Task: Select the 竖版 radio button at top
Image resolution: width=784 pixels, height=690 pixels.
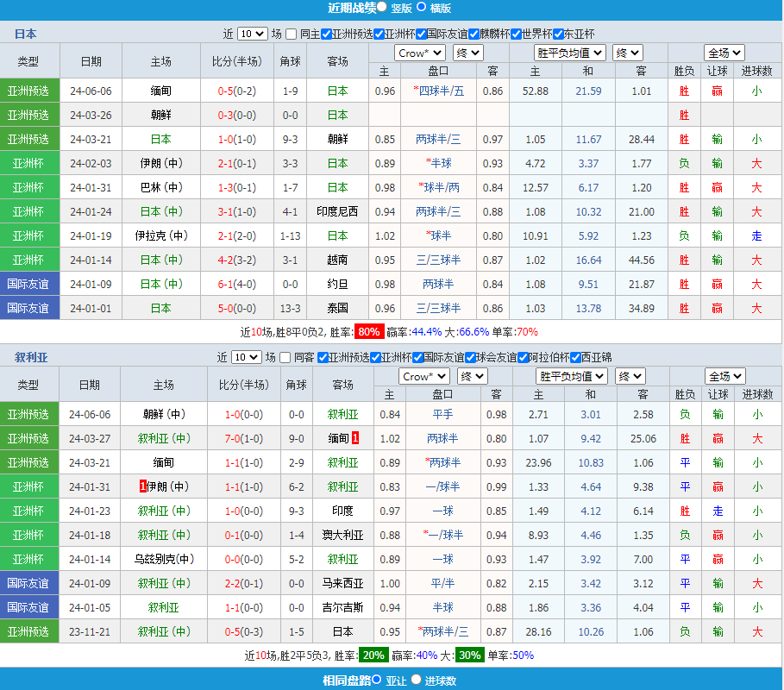Action: tap(382, 7)
